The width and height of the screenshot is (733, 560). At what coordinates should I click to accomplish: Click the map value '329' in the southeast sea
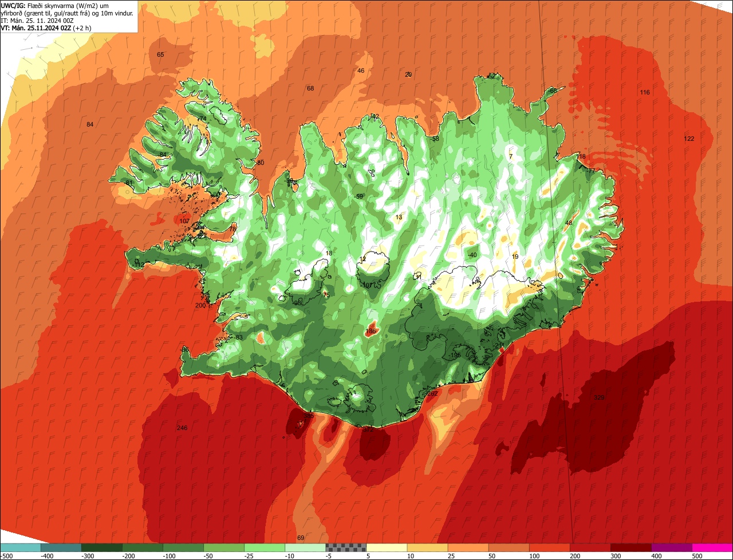pyautogui.click(x=599, y=397)
